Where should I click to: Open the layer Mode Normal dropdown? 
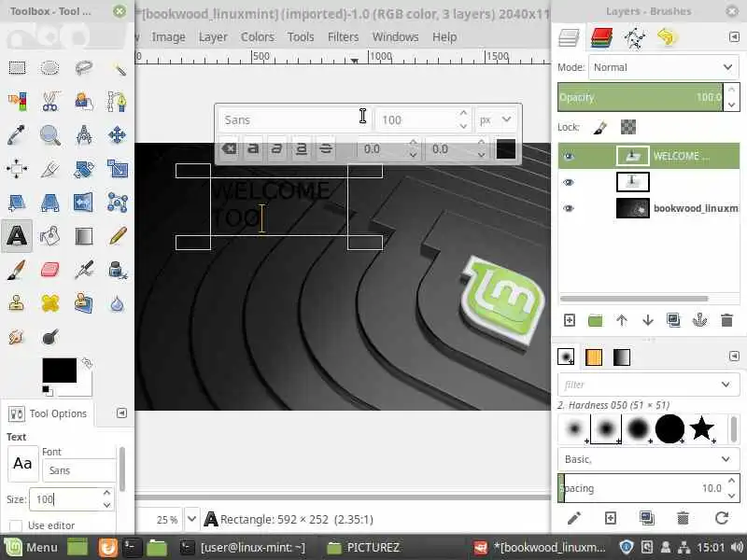click(664, 67)
